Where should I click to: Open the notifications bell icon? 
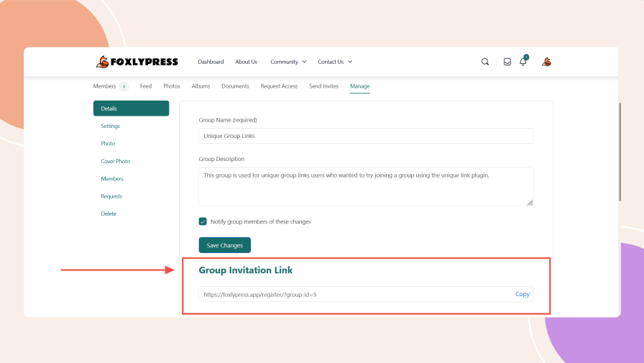523,61
